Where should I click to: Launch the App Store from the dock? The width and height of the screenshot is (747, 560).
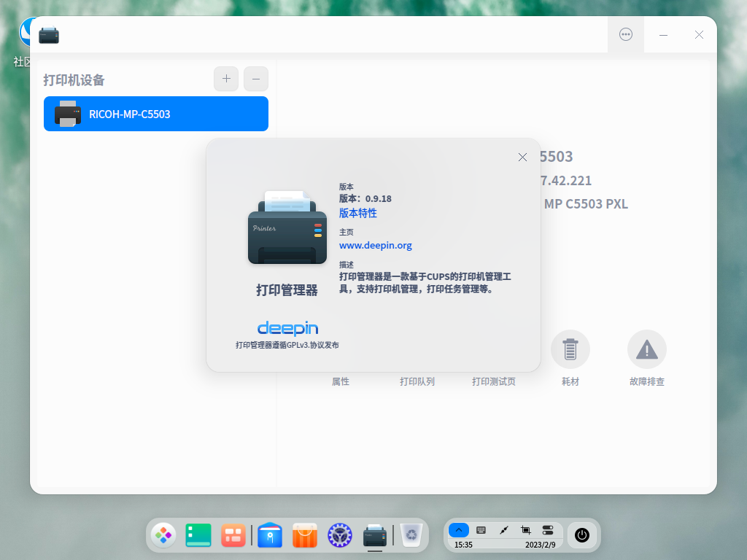305,535
